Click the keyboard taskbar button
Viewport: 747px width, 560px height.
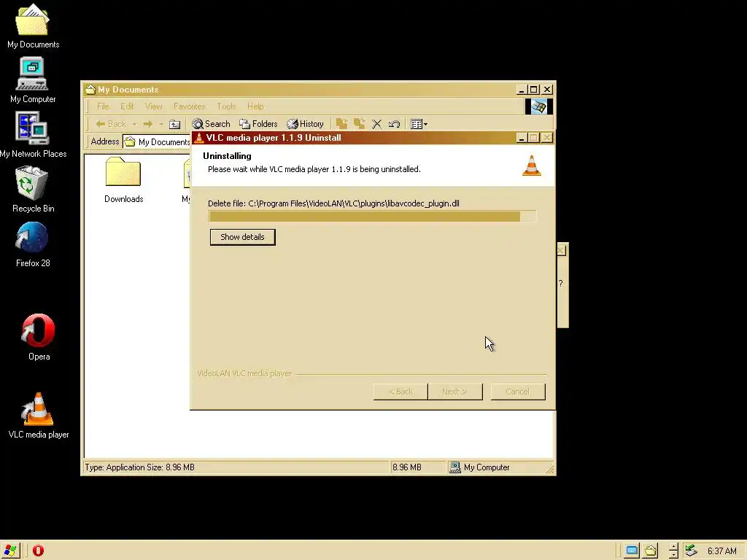632,551
